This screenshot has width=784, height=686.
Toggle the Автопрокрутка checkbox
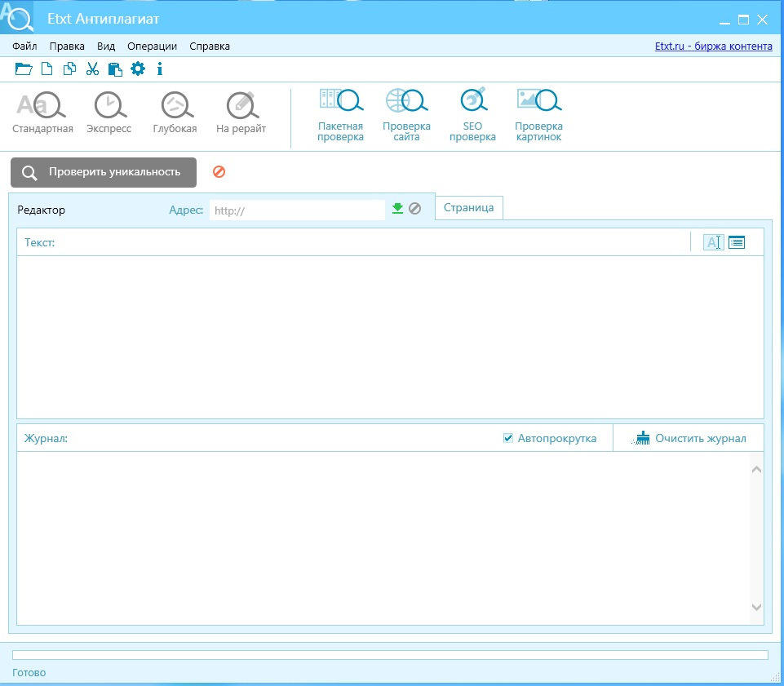pos(508,439)
